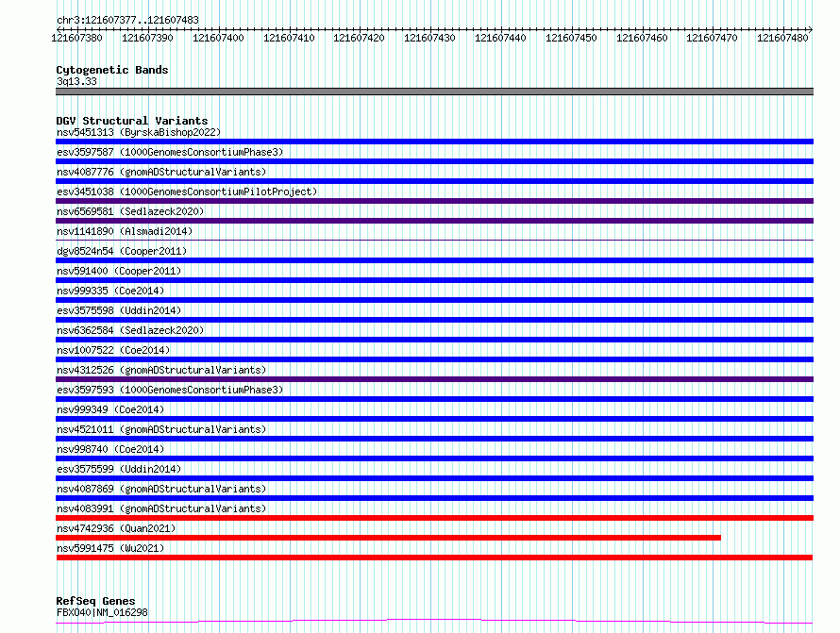Open variant esv3597587 (1000GenomesConsortiumPhase3) label
840x633 pixels.
pos(170,152)
